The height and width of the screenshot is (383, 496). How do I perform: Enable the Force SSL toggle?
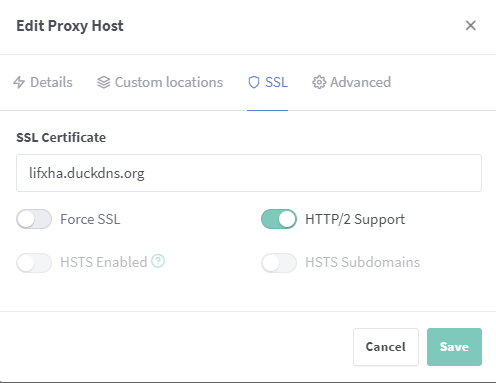coord(34,219)
